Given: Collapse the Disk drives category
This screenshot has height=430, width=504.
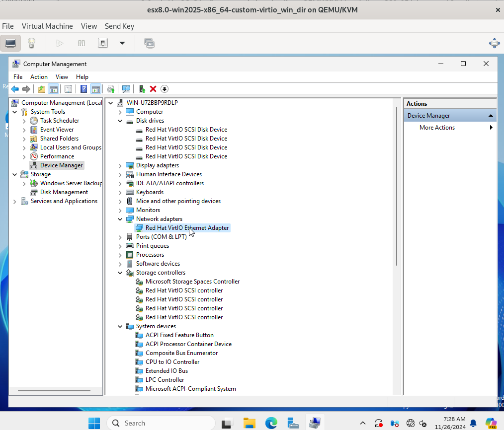Looking at the screenshot, I should coord(120,121).
